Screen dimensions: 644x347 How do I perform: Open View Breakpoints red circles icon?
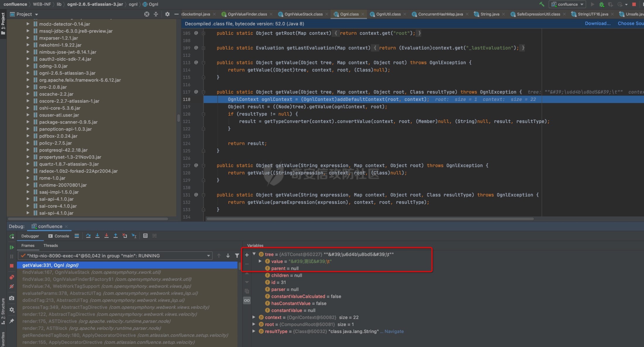pos(12,277)
